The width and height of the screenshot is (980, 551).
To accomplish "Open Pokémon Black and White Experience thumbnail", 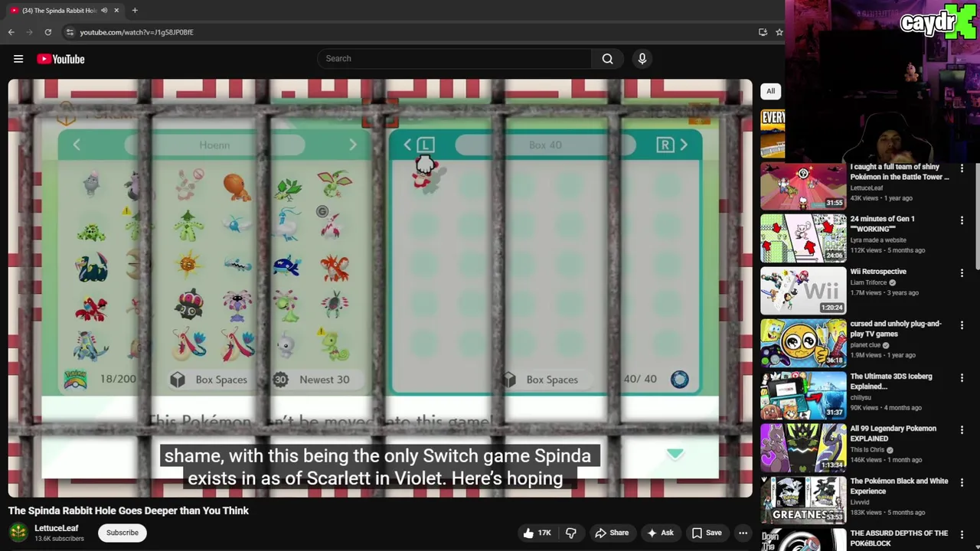I will pyautogui.click(x=803, y=500).
